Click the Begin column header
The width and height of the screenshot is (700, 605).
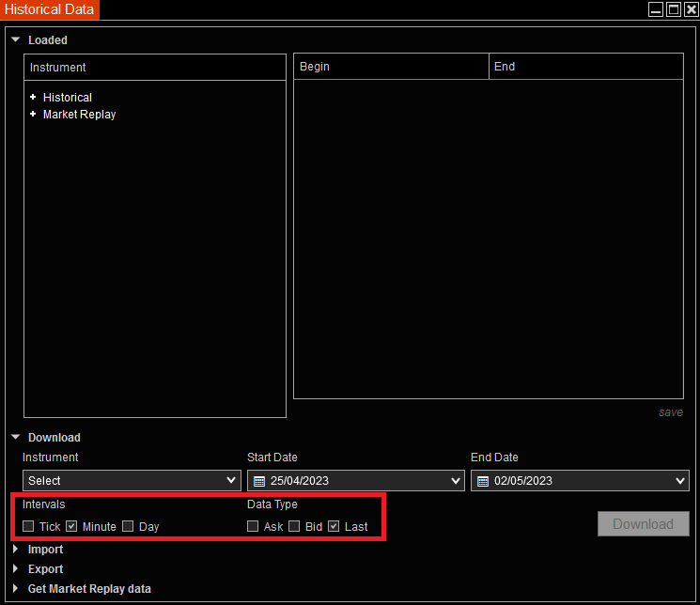point(391,67)
